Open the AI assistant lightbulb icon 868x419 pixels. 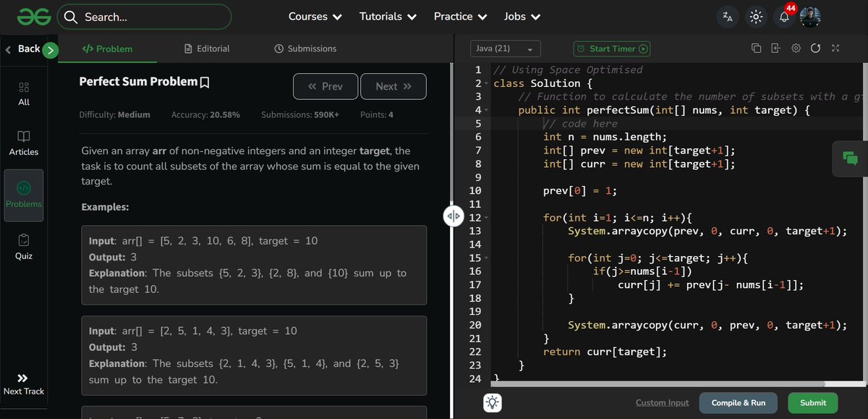492,402
